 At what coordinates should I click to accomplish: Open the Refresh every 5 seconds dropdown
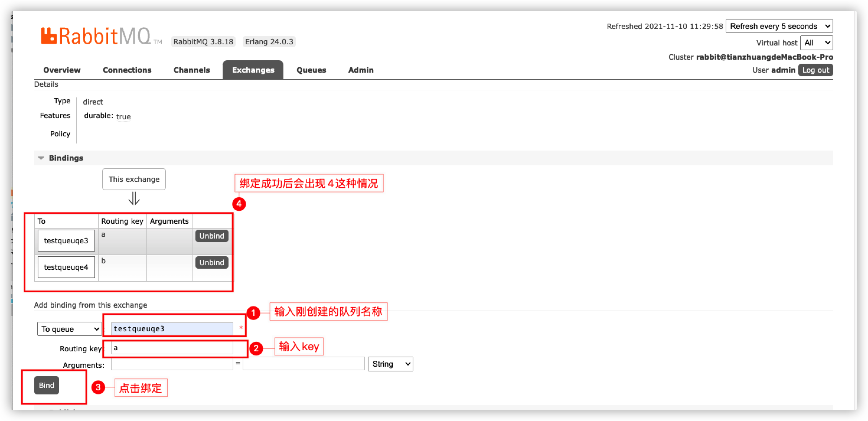(x=779, y=26)
